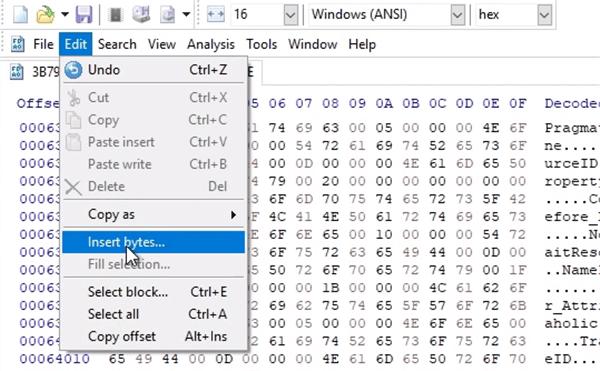Click decoded text '..Name'
The height and width of the screenshot is (371, 600).
coord(572,270)
